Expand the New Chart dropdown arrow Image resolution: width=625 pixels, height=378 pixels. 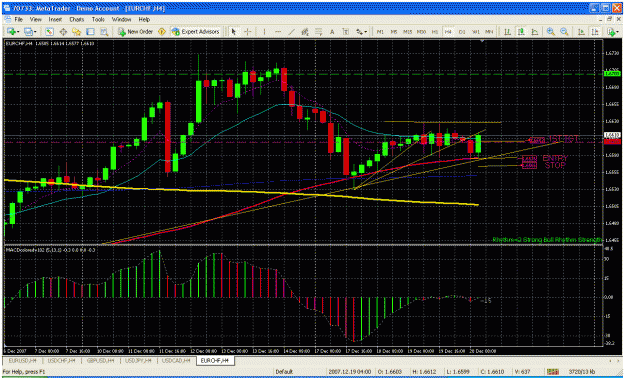pyautogui.click(x=18, y=32)
